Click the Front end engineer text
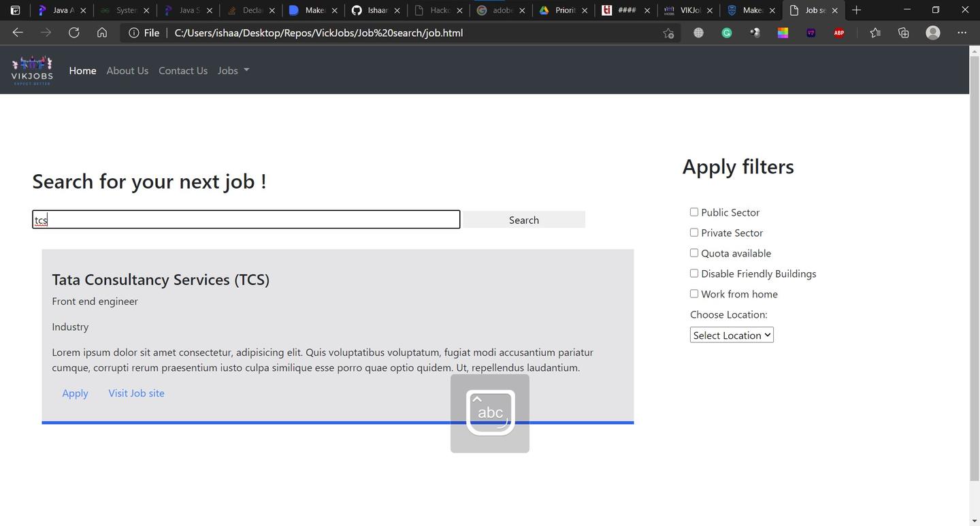This screenshot has height=526, width=980. tap(95, 301)
